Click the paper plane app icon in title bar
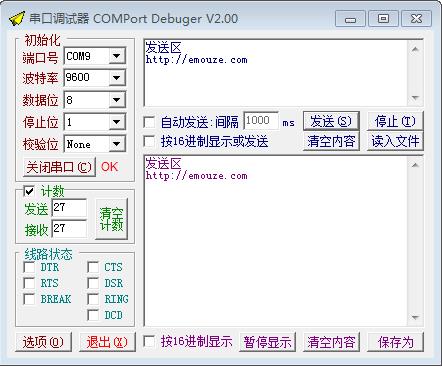This screenshot has height=367, width=442. 17,18
